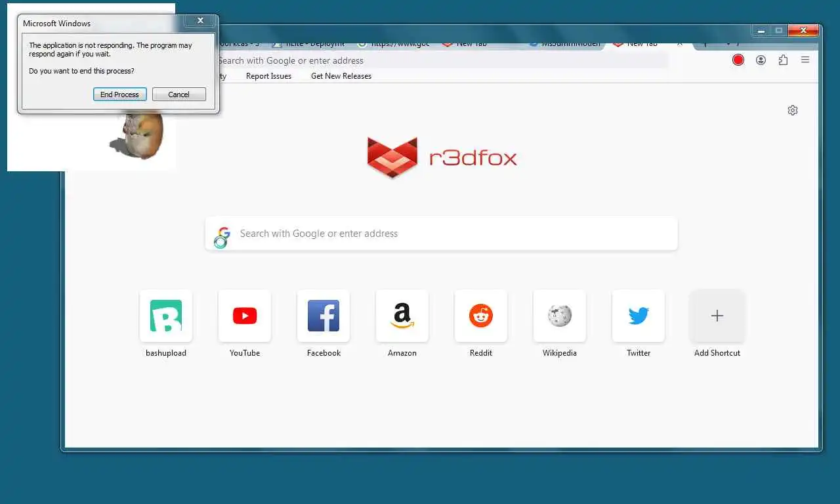
Task: Open the extensions puzzle icon
Action: (783, 60)
